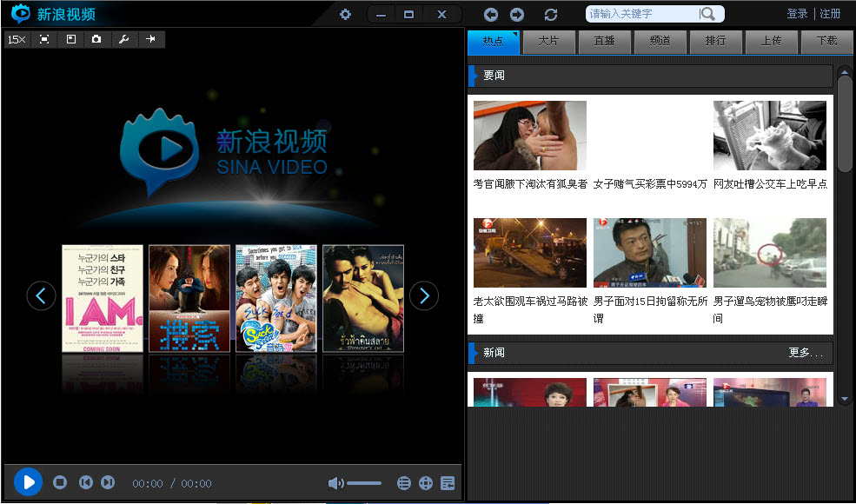Toggle fullscreen mode icon in player toolbar
The width and height of the screenshot is (856, 504).
click(x=44, y=39)
